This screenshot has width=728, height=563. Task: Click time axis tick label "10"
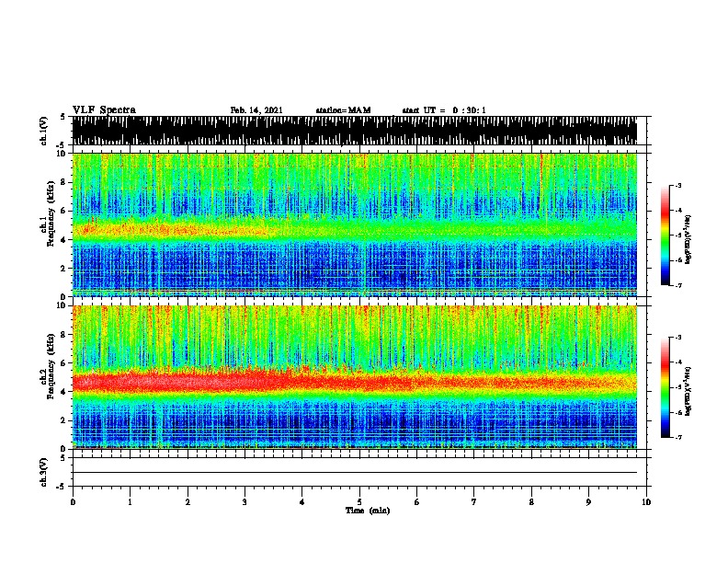tap(646, 502)
